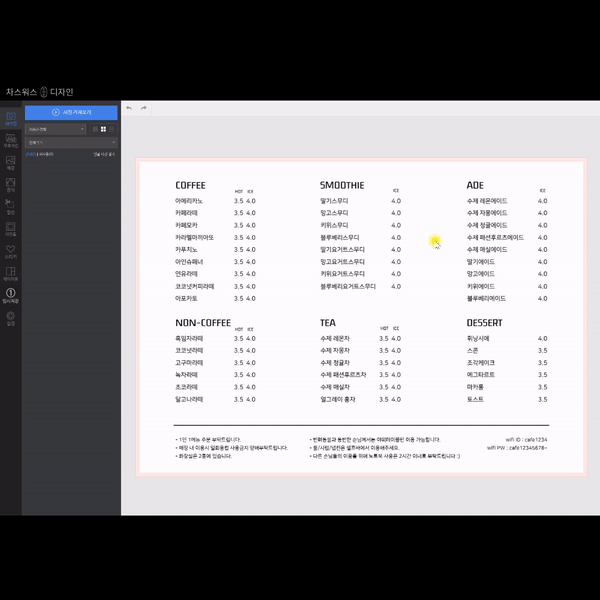
Task: Select the 1인 1메뉴 notice text
Action: (208, 440)
